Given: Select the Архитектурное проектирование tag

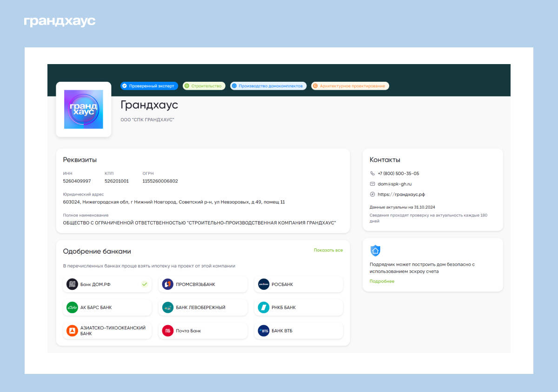Looking at the screenshot, I should [x=350, y=86].
